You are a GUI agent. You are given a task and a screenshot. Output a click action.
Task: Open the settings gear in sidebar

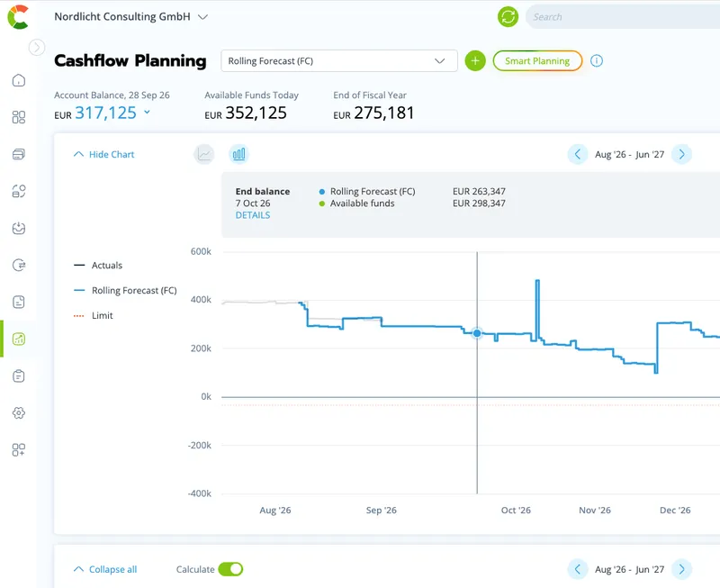click(19, 413)
